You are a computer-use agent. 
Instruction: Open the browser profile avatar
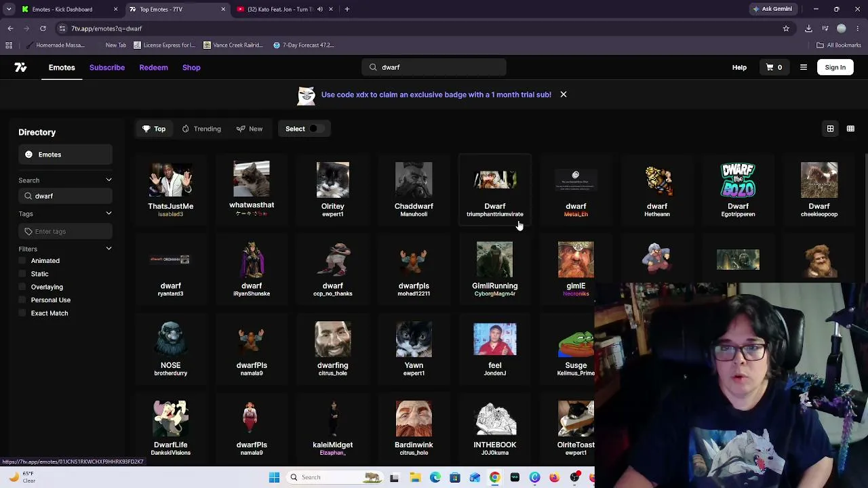[x=842, y=28]
